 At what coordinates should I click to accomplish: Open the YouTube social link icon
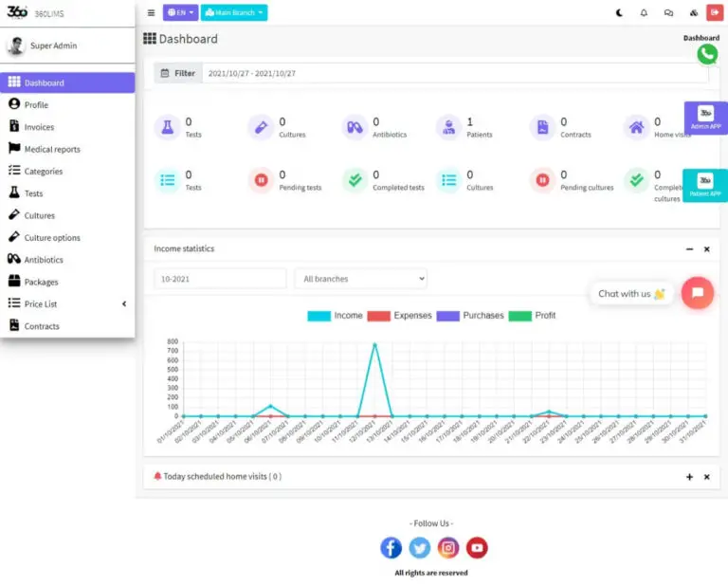477,547
